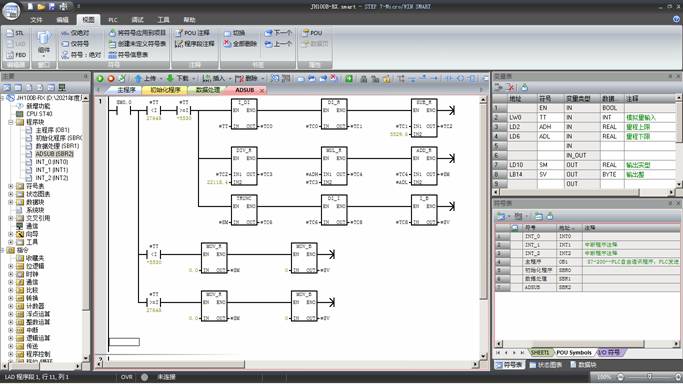Click the 组件 component icon in ribbon

[44, 43]
